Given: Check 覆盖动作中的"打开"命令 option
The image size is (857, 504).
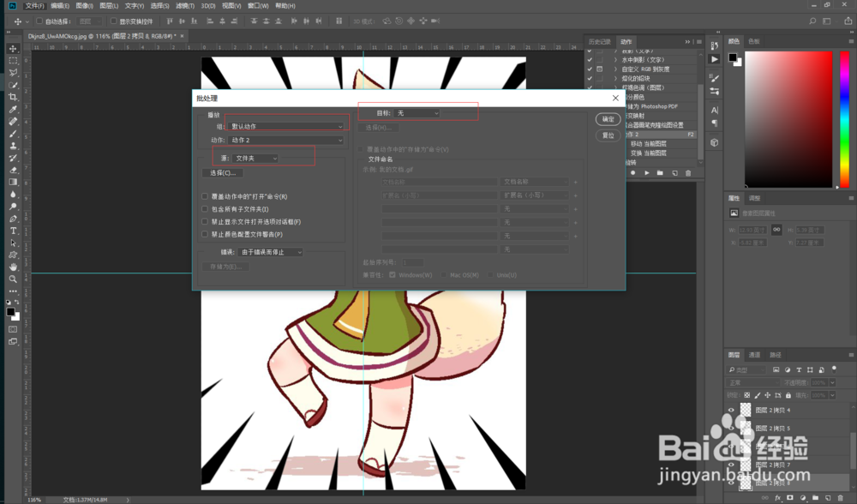Looking at the screenshot, I should [x=205, y=196].
